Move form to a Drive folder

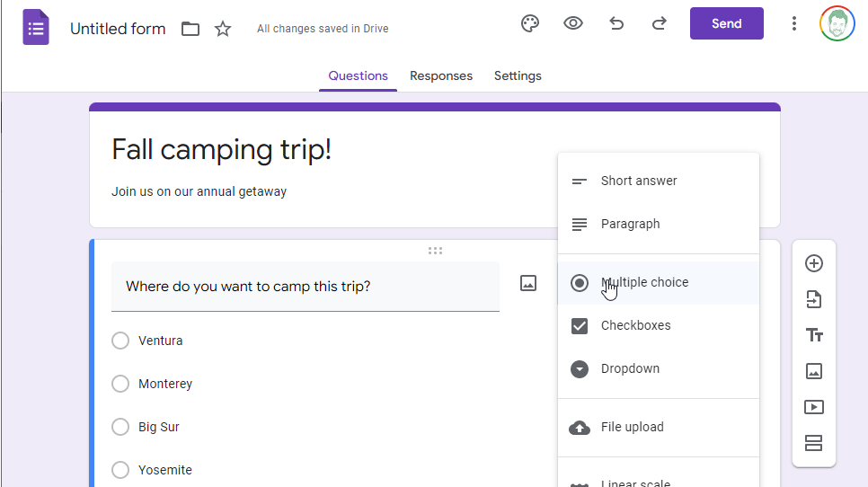tap(190, 29)
